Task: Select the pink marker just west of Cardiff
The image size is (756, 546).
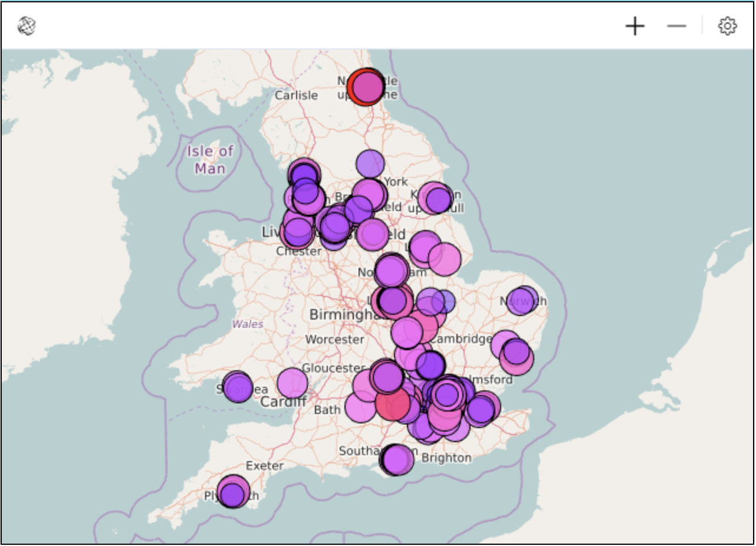Action: pyautogui.click(x=292, y=383)
